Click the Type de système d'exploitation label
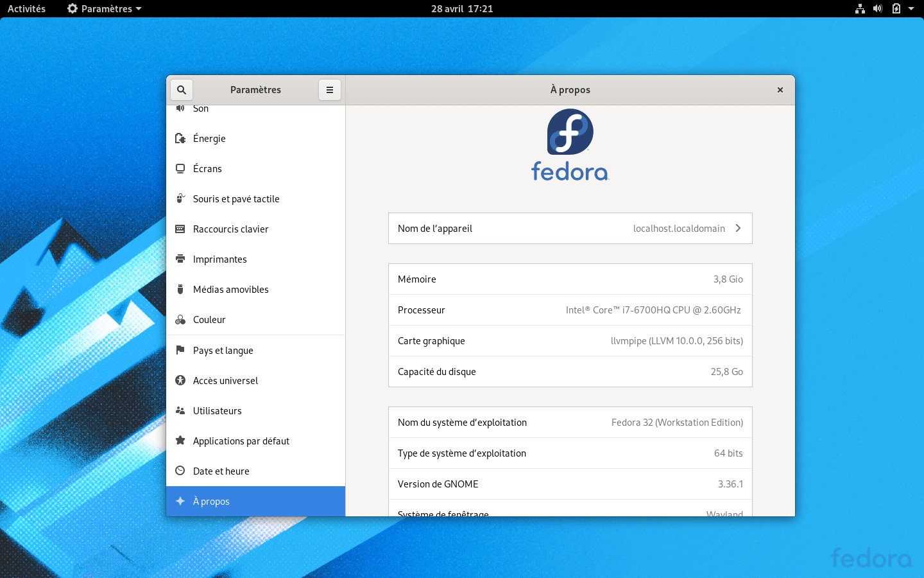Screen dimensions: 924x578 point(462,453)
